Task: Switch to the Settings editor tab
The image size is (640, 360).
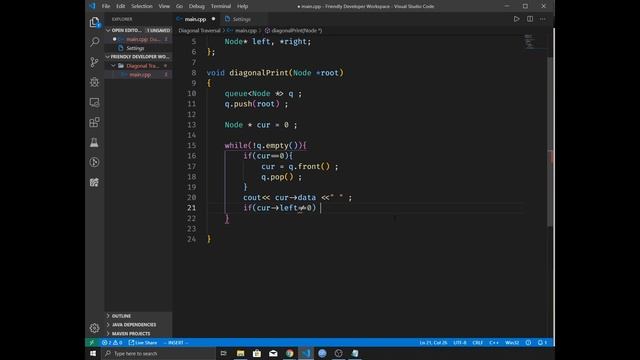Action: click(x=241, y=19)
